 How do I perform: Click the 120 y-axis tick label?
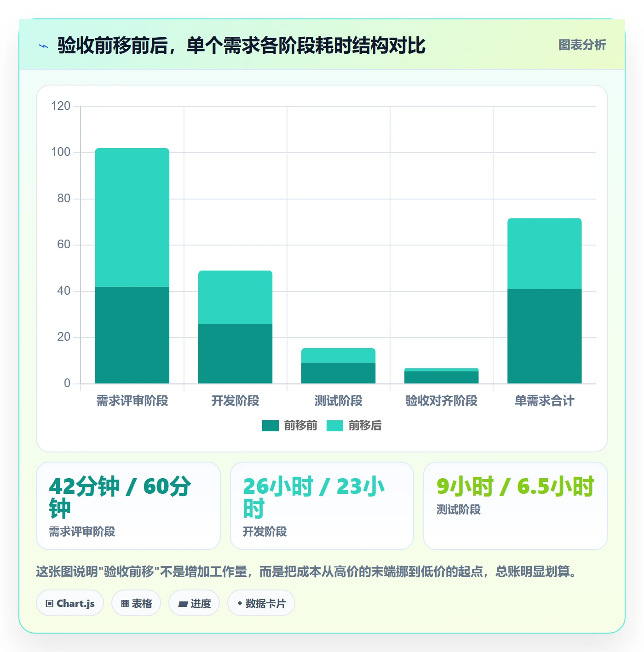[61, 106]
